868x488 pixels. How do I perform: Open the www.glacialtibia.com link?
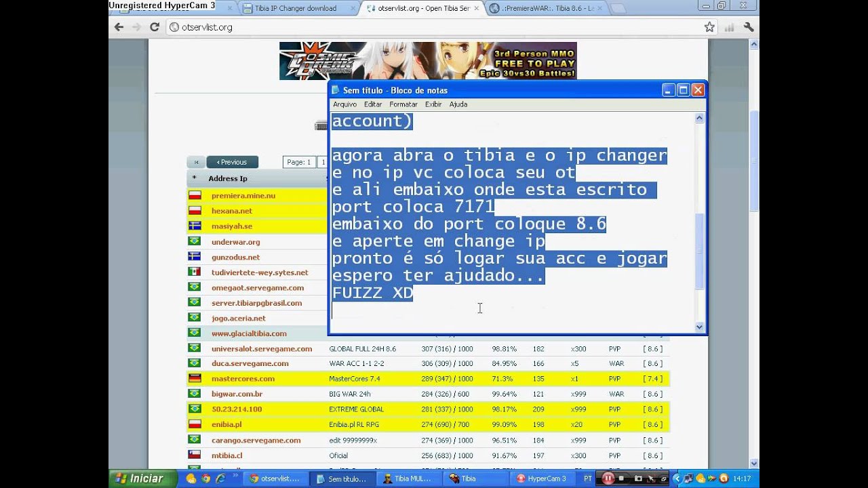click(x=249, y=333)
